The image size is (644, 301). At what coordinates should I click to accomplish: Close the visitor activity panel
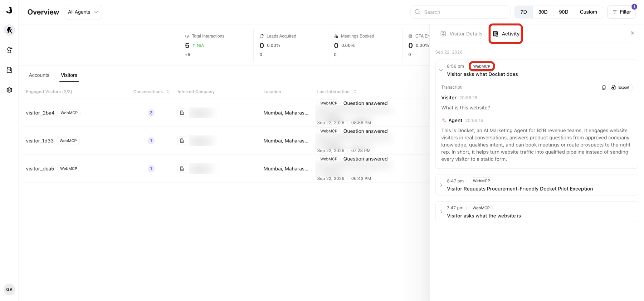click(633, 33)
